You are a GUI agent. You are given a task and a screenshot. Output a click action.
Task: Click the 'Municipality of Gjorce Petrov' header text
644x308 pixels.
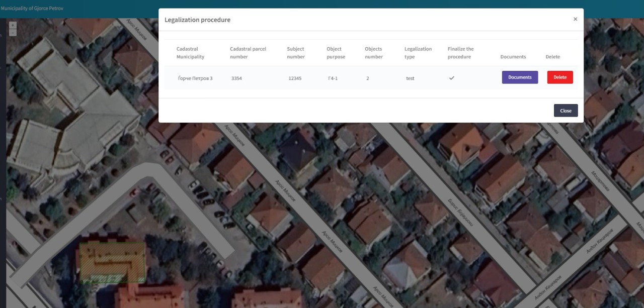[32, 9]
